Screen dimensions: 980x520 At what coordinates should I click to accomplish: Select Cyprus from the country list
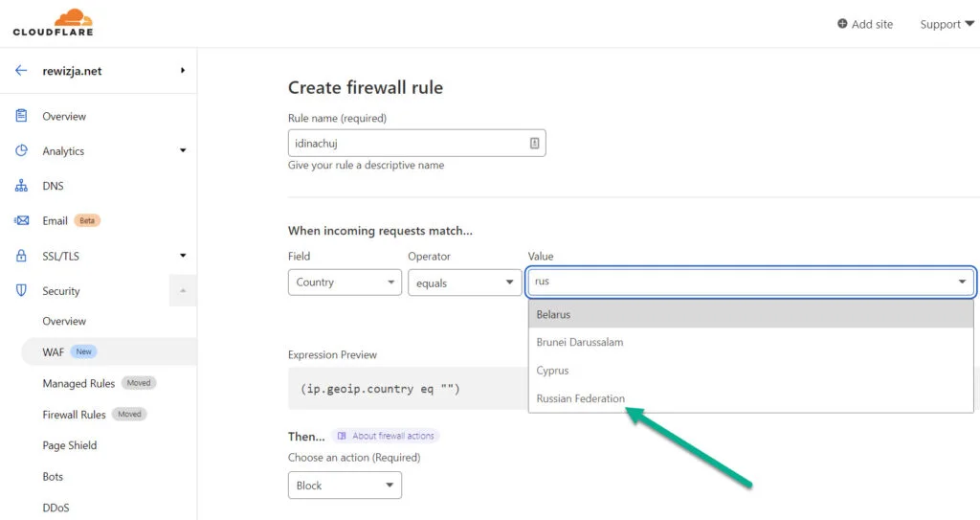pyautogui.click(x=750, y=371)
